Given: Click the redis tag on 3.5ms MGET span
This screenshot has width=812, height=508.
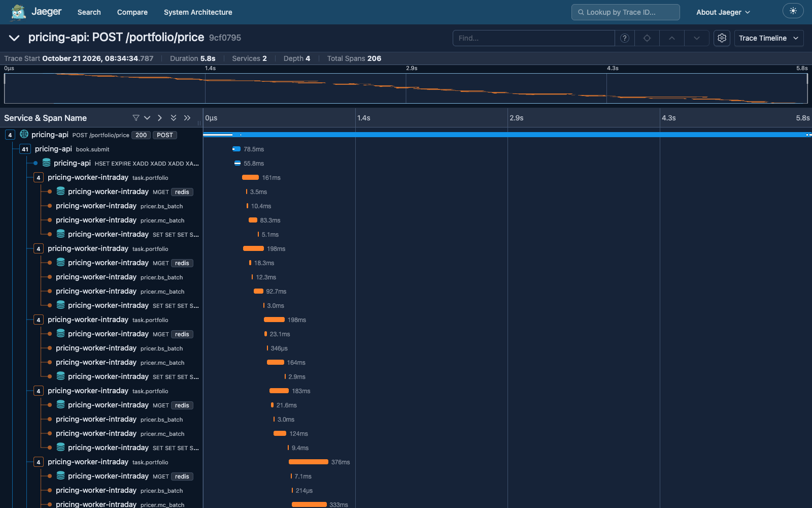Looking at the screenshot, I should 182,192.
